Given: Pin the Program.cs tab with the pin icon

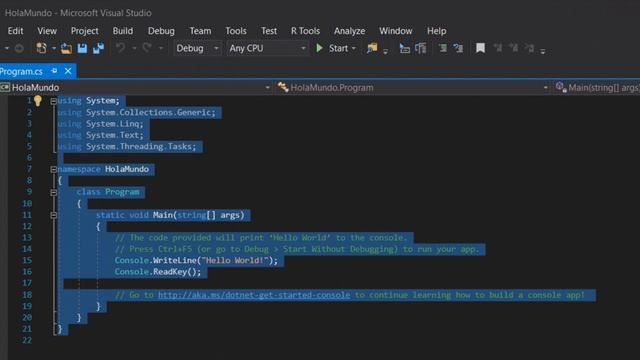Looking at the screenshot, I should [54, 71].
